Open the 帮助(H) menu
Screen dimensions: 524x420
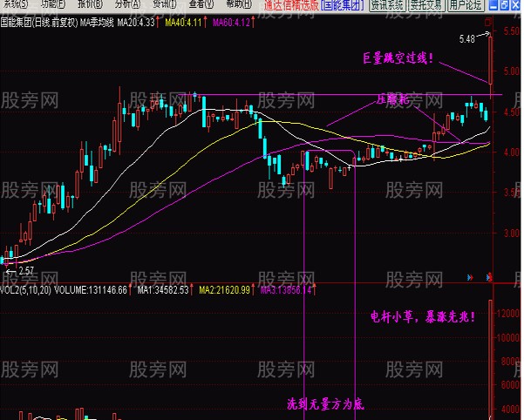tap(239, 4)
